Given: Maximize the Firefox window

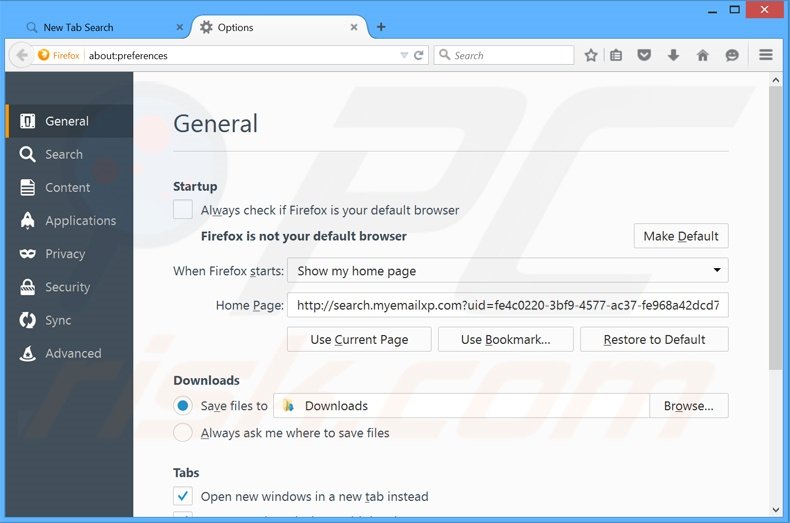Looking at the screenshot, I should click(x=735, y=10).
